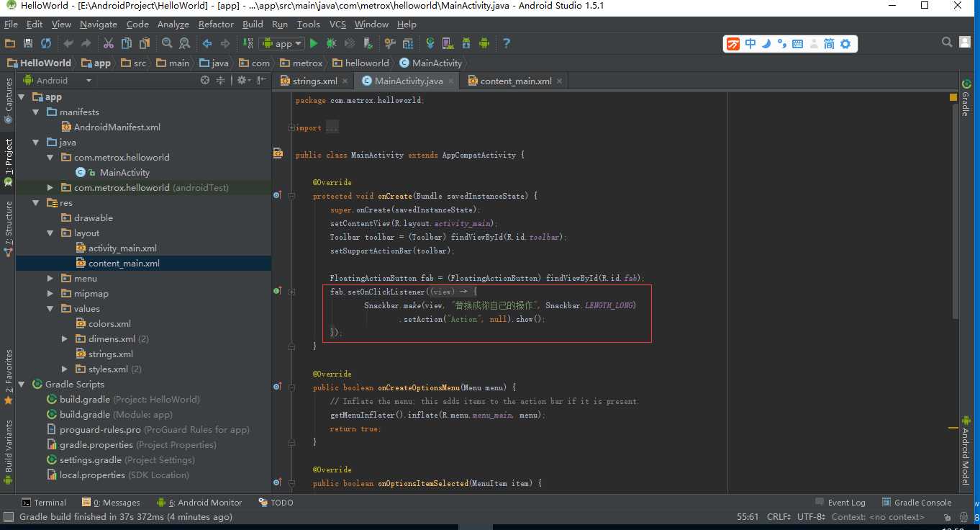
Task: Expand the dimens.xml (2) node
Action: tap(64, 338)
